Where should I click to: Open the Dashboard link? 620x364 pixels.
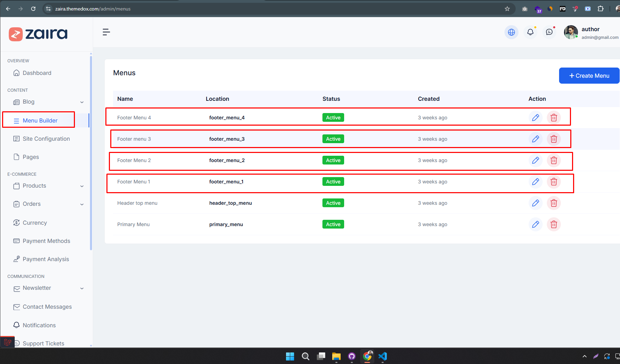(x=37, y=73)
